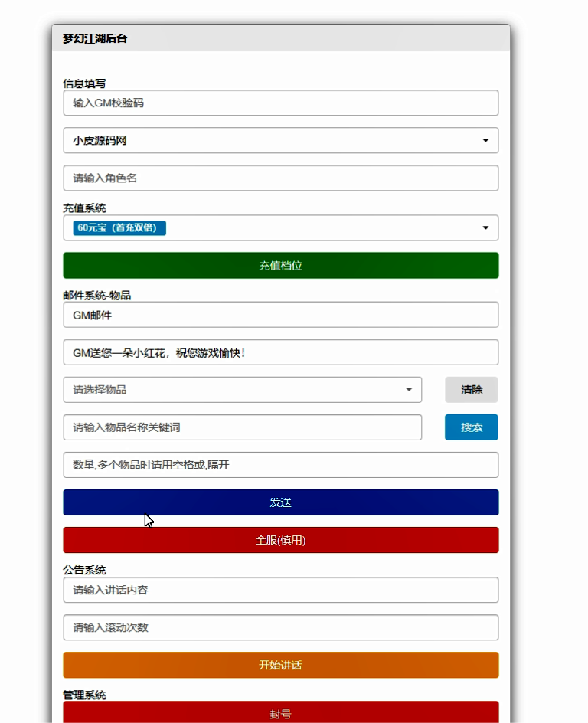Click the 请输入讲话内容 announcement field
This screenshot has height=723, width=588.
point(281,590)
